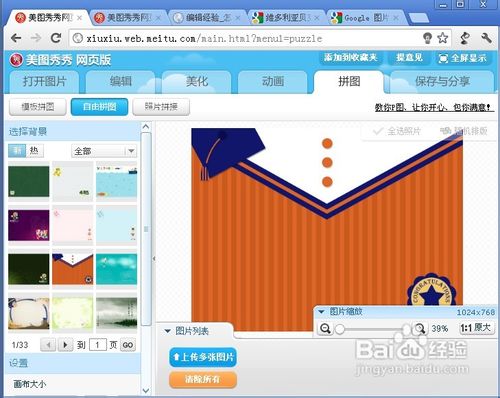500x398 pixels.
Task: Close the Google 图片 browser tab
Action: tap(396, 18)
